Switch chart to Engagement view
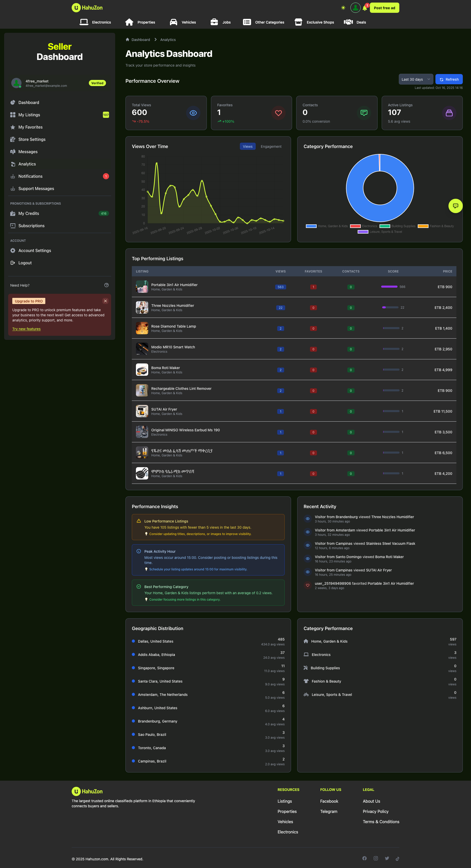This screenshot has width=471, height=868. (271, 147)
